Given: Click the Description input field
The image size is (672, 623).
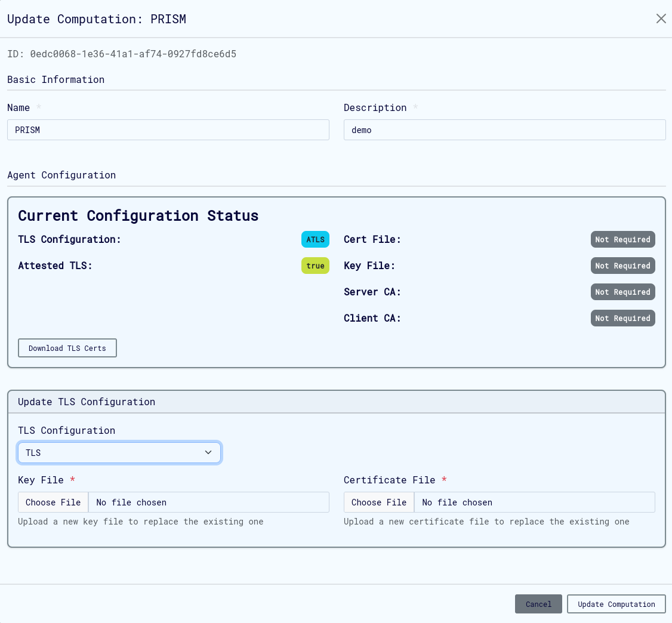Looking at the screenshot, I should click(x=504, y=130).
